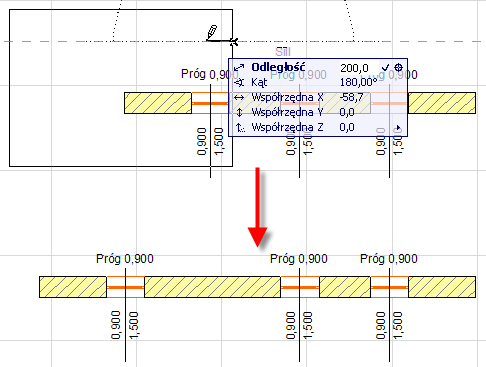Select the 1,500 dimension under lower-middle door

308,325
